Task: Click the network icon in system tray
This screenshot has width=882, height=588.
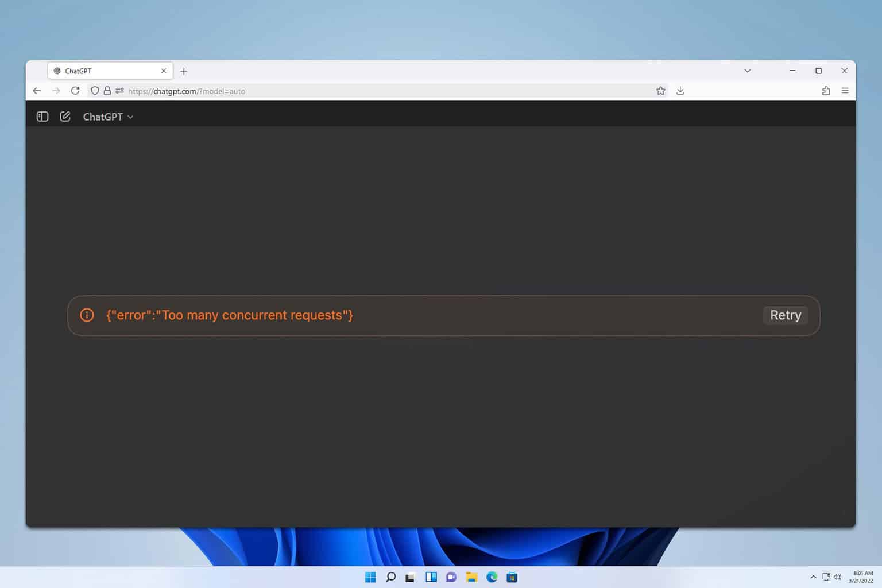Action: coord(826,577)
